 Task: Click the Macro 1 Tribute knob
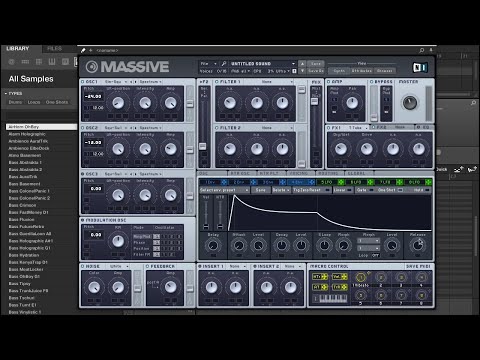point(360,277)
